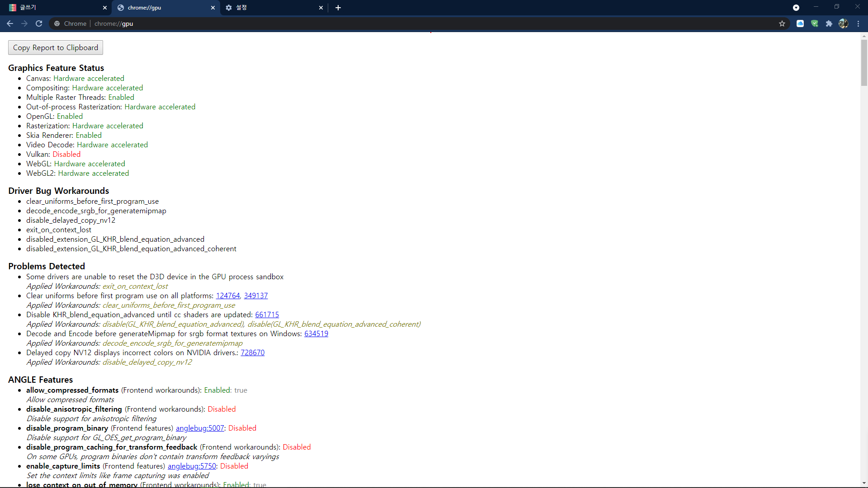Open the profile avatar menu
This screenshot has height=488, width=868.
click(844, 23)
